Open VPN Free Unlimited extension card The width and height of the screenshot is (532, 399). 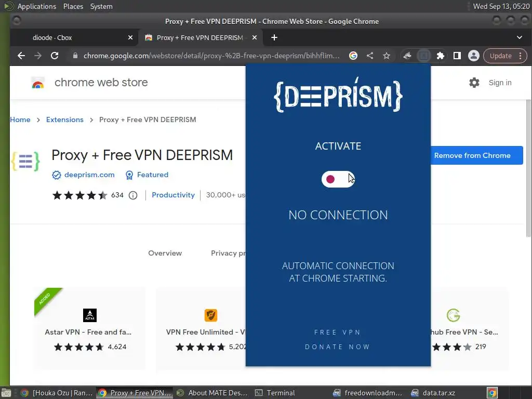coord(201,329)
